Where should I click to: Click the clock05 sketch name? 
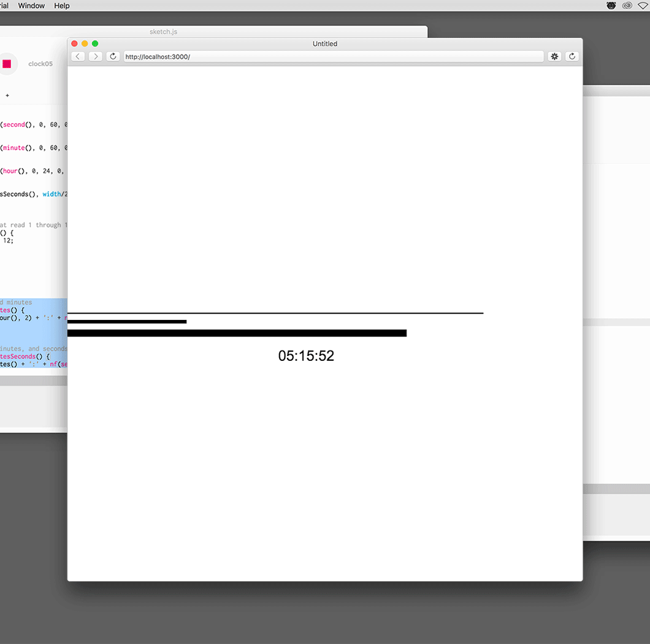40,64
